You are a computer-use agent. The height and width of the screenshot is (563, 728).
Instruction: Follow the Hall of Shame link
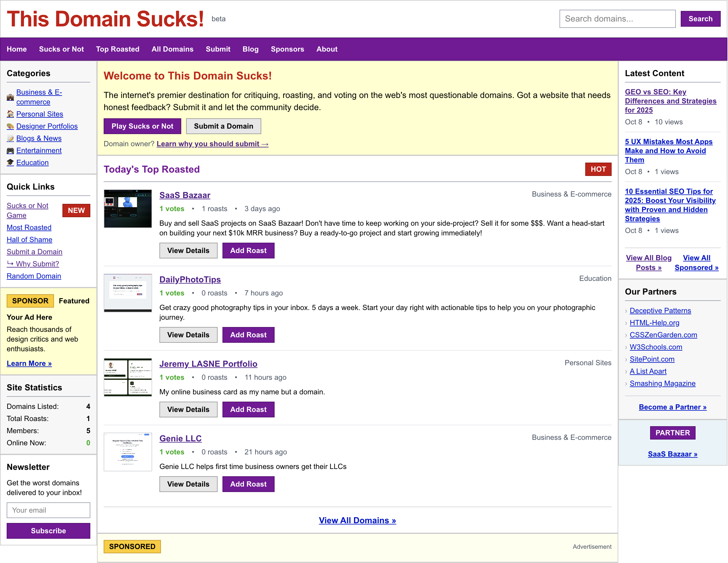(x=29, y=239)
